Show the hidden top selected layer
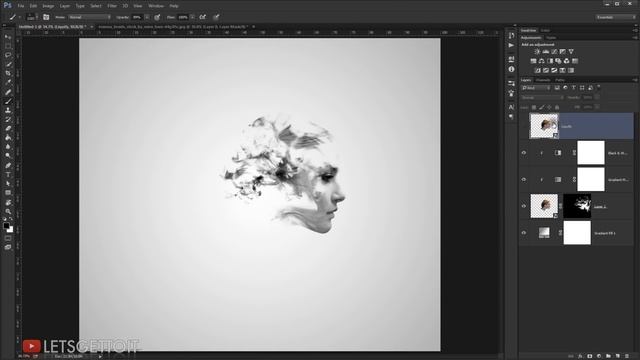The width and height of the screenshot is (640, 360). (x=524, y=126)
